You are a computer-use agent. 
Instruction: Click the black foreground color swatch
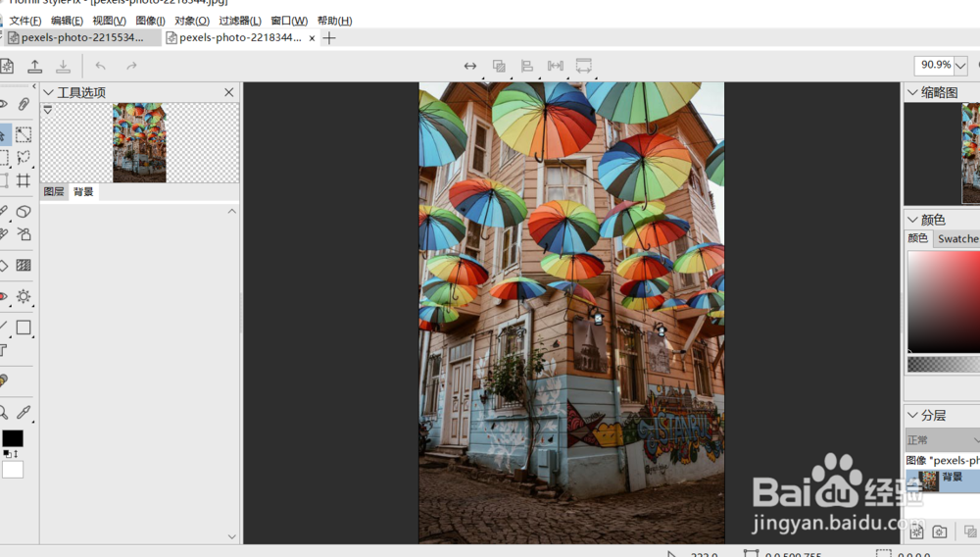coord(13,438)
